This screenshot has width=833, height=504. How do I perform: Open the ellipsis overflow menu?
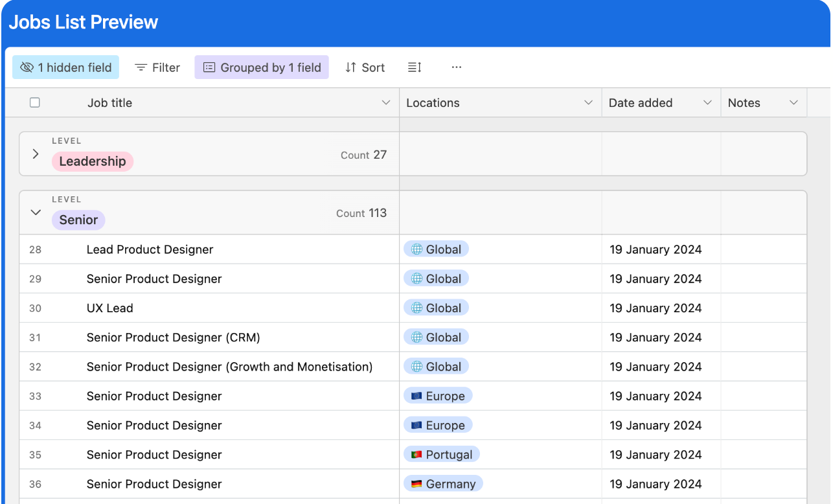(456, 67)
